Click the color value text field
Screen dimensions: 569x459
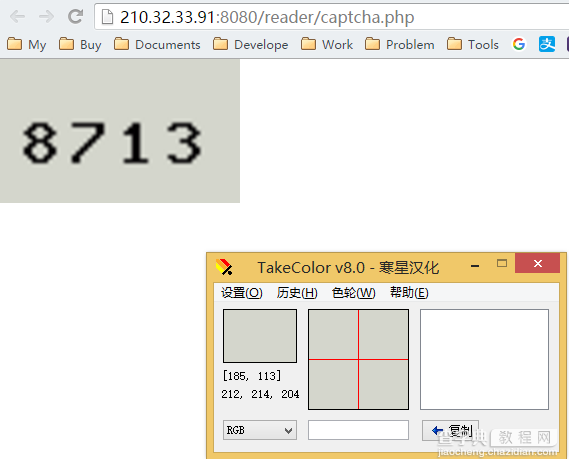[x=359, y=430]
